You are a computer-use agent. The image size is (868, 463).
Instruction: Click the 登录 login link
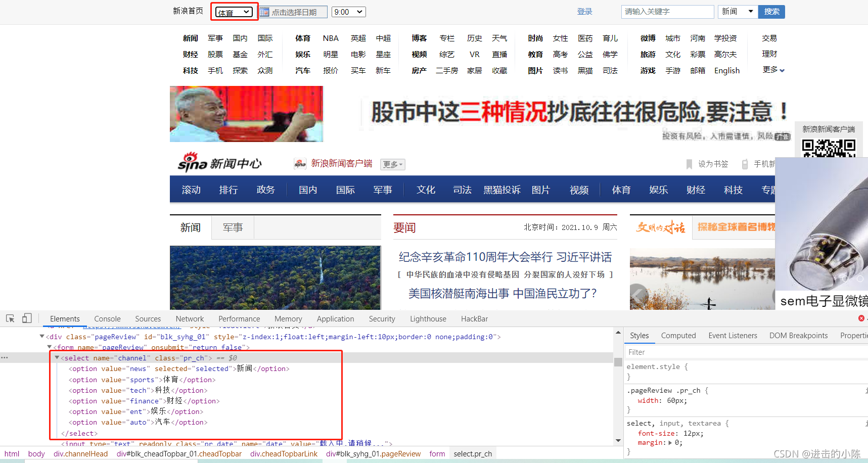coord(584,11)
